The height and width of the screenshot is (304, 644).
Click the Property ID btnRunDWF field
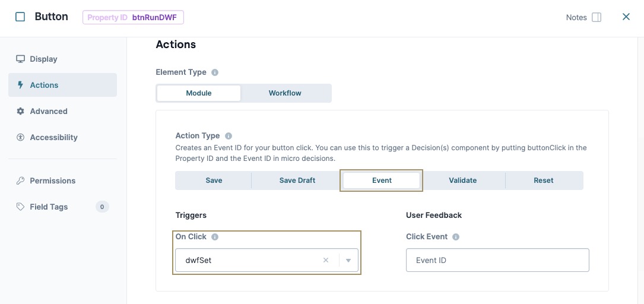tap(133, 18)
